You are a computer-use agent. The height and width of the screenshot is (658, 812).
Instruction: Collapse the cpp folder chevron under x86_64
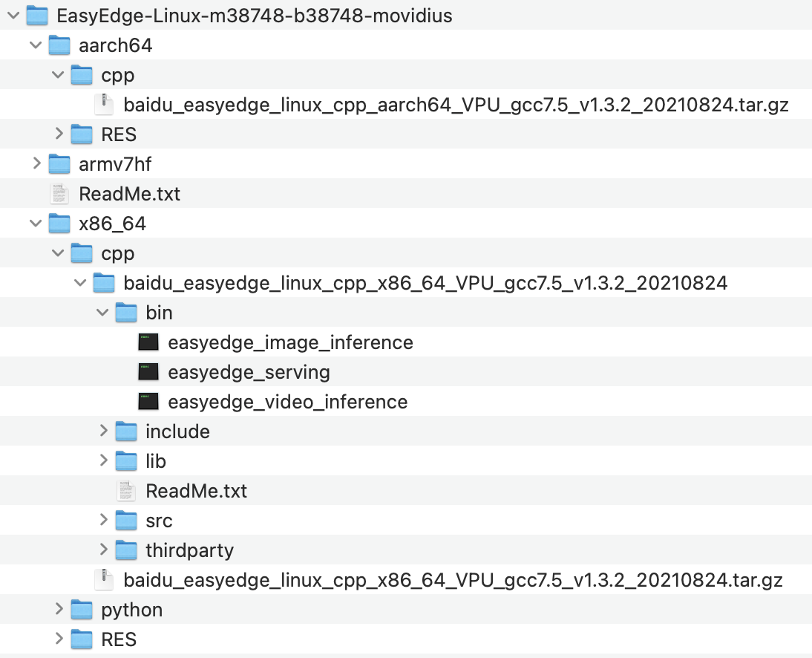point(58,253)
